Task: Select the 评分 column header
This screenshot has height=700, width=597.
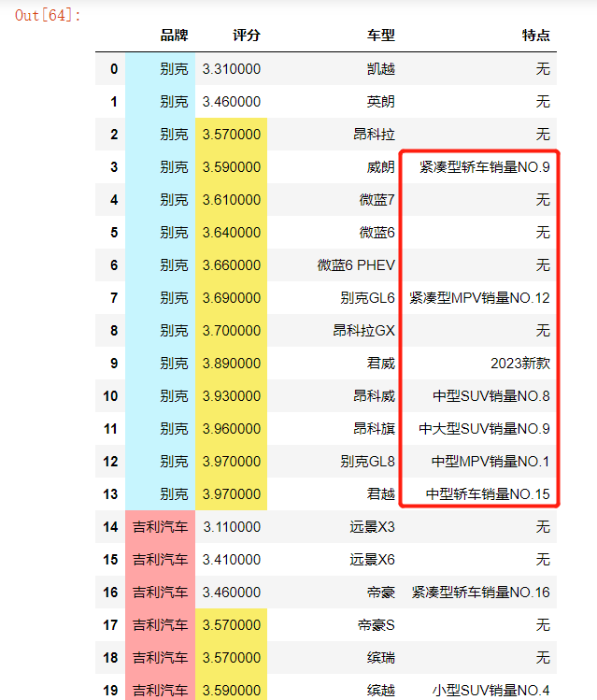Action: click(247, 36)
